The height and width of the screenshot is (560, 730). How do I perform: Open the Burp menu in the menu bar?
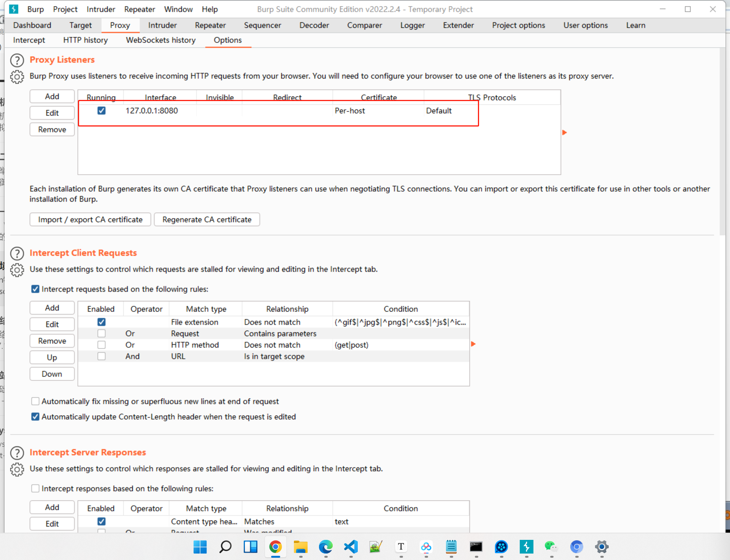pyautogui.click(x=35, y=9)
